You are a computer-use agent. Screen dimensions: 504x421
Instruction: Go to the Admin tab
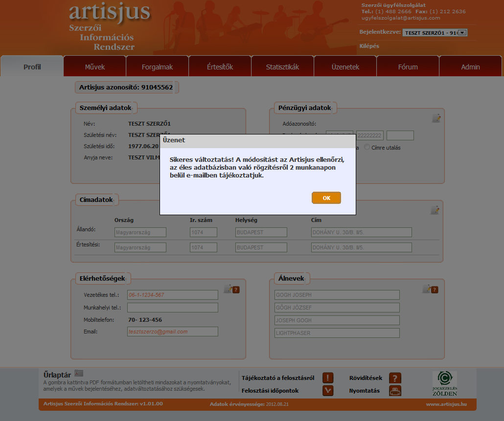(x=470, y=67)
